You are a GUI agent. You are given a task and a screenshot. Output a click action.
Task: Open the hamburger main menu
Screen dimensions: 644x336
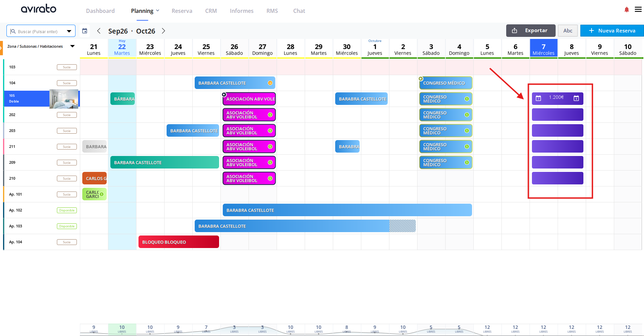pos(638,9)
